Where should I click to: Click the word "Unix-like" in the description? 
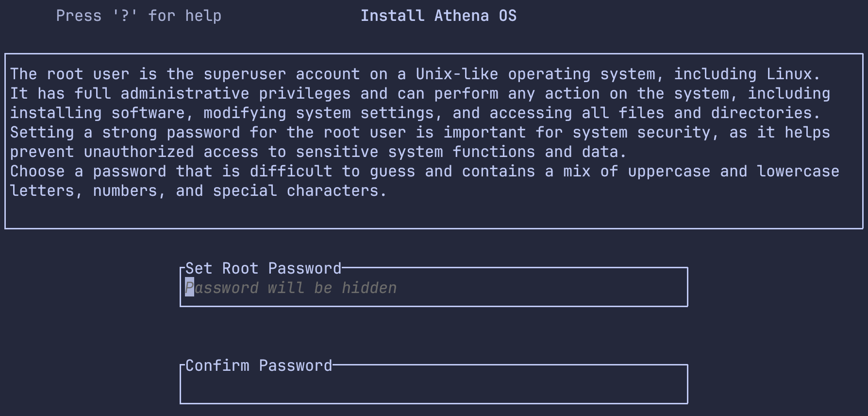click(456, 74)
